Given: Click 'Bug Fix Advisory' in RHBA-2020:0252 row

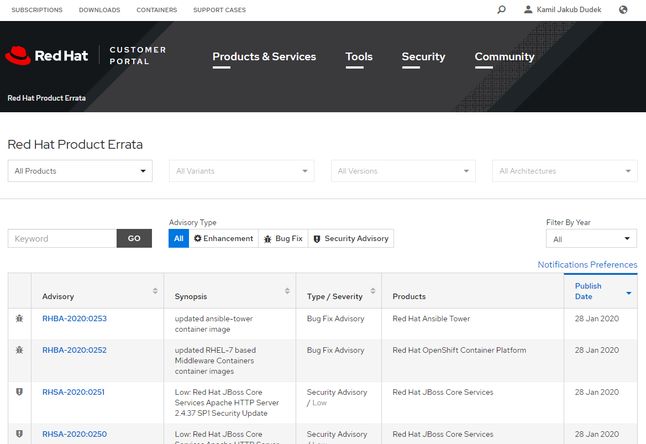Looking at the screenshot, I should (335, 350).
